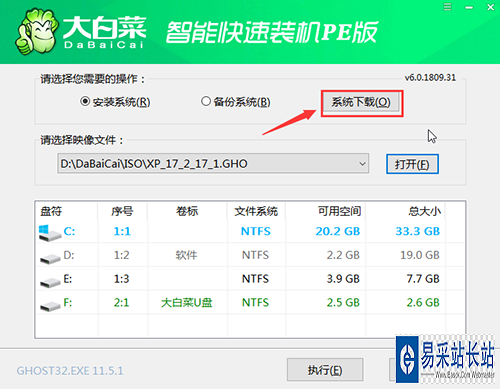Select the D: drive icon

pos(50,258)
